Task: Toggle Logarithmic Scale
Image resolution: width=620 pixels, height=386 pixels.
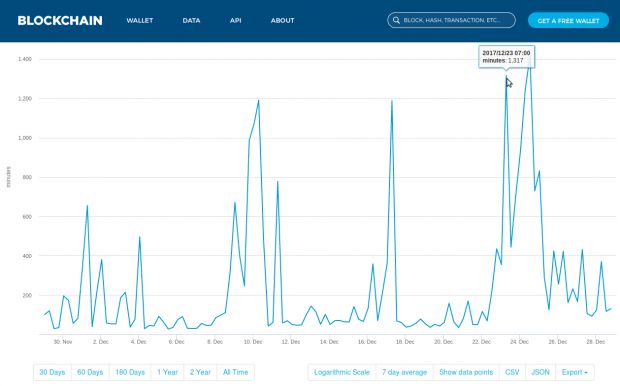Action: pyautogui.click(x=342, y=372)
